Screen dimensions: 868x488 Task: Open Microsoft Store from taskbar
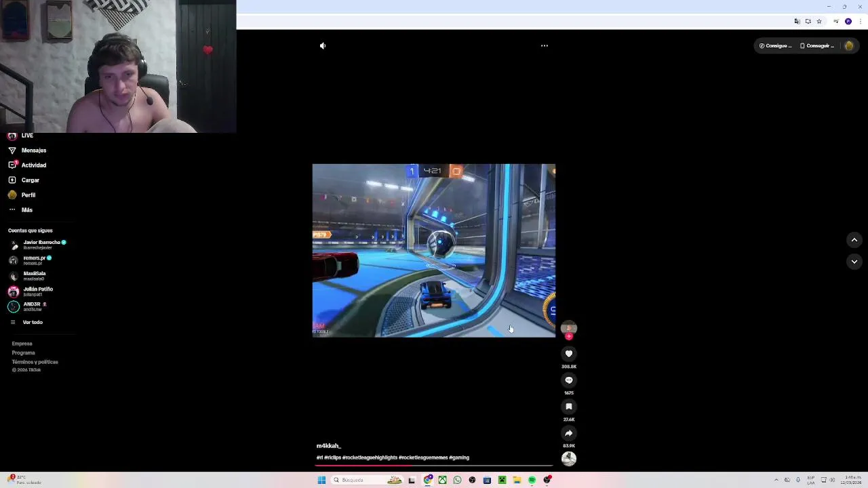coord(487,480)
